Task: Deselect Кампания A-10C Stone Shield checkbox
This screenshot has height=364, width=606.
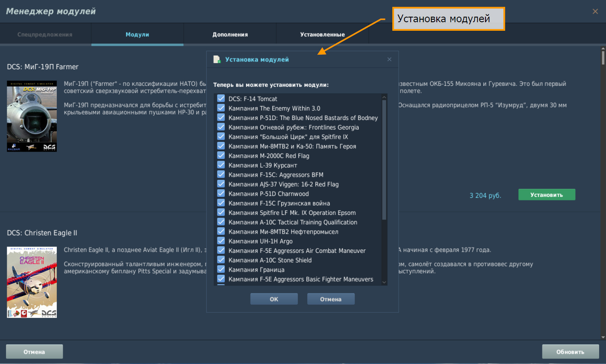Action: (221, 260)
